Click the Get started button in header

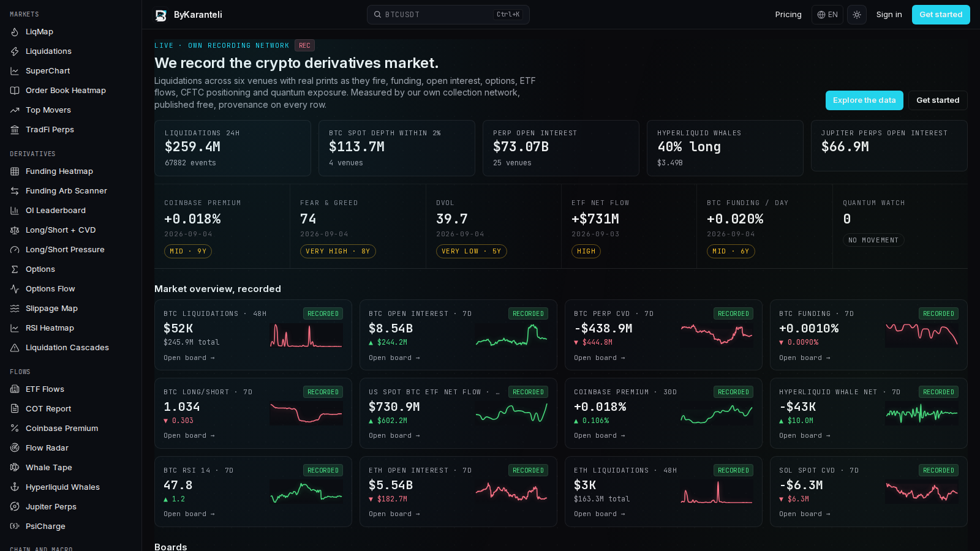tap(941, 15)
